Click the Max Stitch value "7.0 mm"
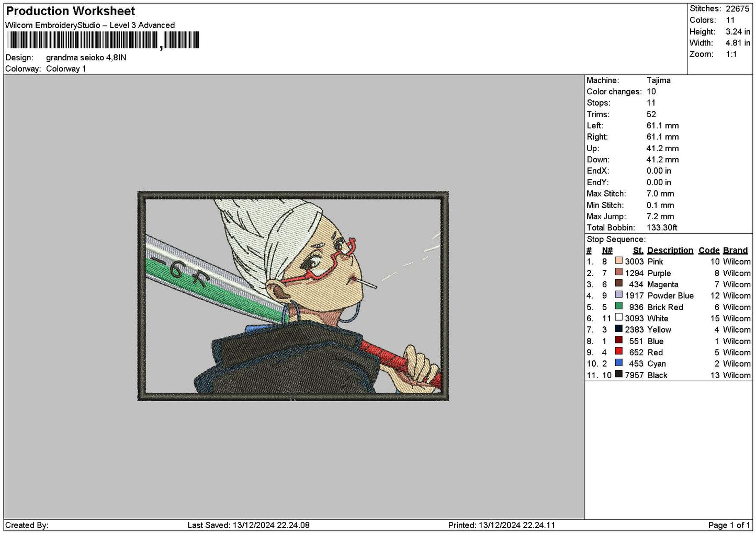The image size is (756, 534). pos(660,194)
